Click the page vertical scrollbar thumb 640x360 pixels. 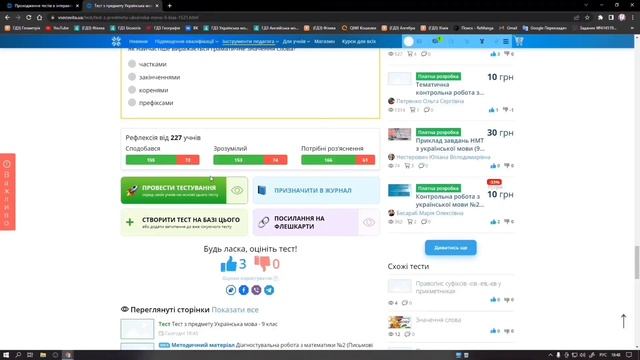tap(637, 263)
